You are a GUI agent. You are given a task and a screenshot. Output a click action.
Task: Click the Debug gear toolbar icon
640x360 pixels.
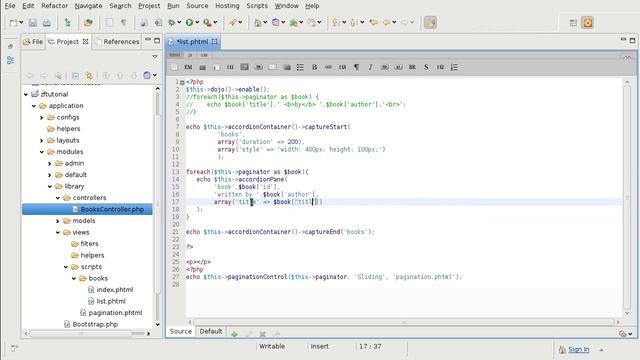click(x=172, y=23)
